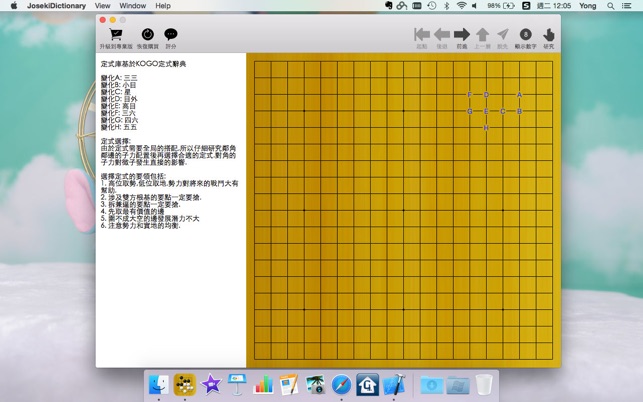Open the Window menu
The width and height of the screenshot is (643, 402).
click(x=132, y=6)
